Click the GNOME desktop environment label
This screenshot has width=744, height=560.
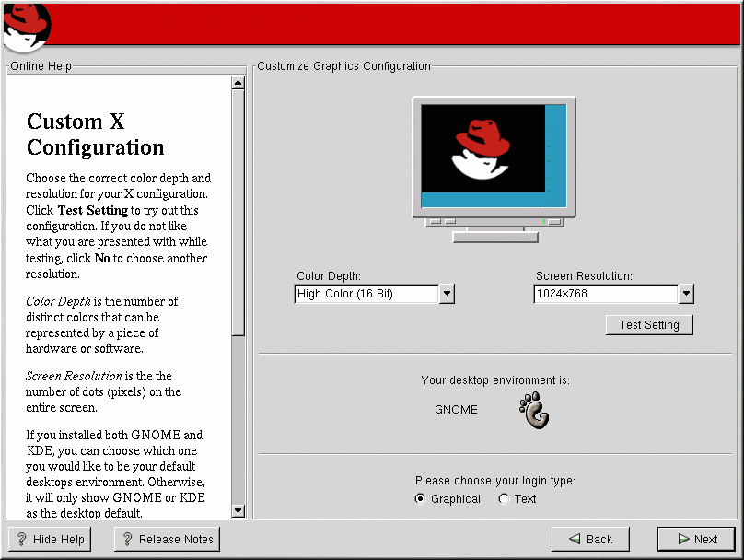coord(456,410)
